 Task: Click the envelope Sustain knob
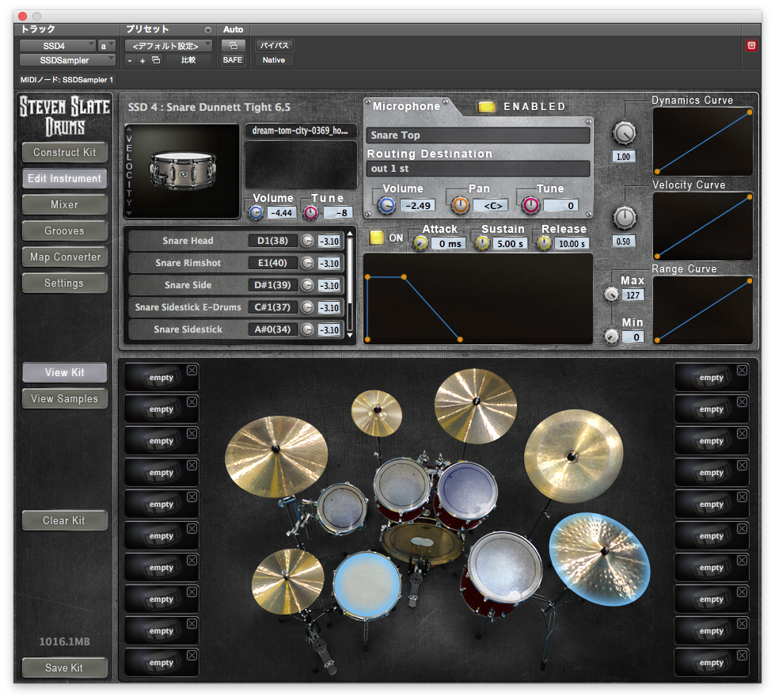click(482, 243)
